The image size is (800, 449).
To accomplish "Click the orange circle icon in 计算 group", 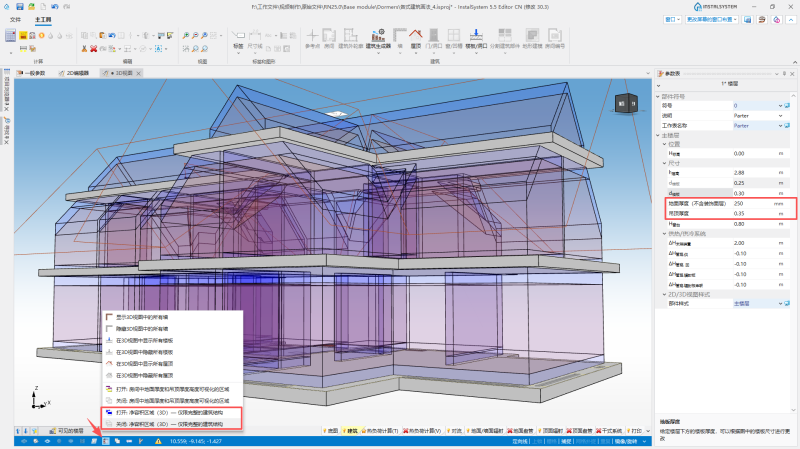I will pos(41,35).
